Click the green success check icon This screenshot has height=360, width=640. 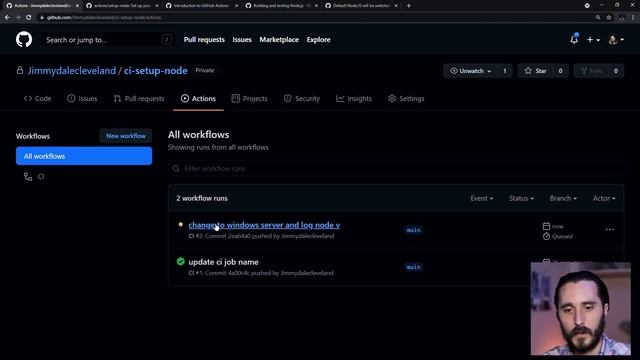pos(180,262)
